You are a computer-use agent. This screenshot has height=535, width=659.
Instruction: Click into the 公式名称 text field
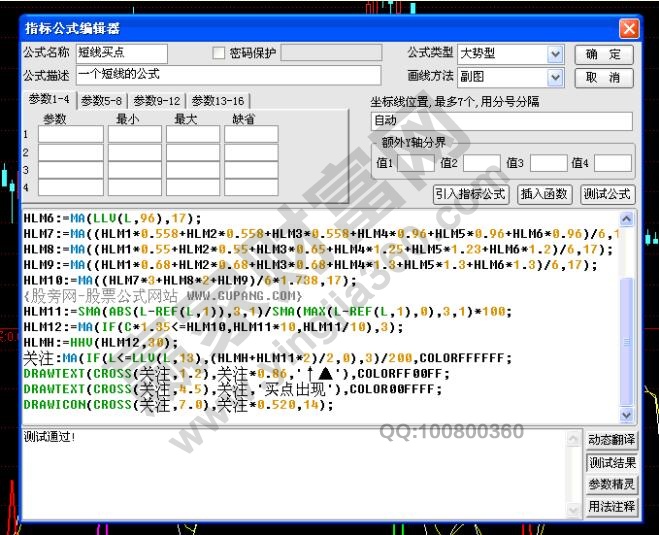121,53
